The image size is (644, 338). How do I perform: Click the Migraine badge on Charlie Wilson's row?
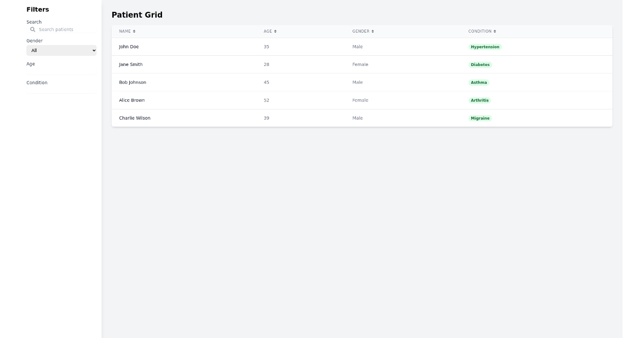click(x=480, y=118)
